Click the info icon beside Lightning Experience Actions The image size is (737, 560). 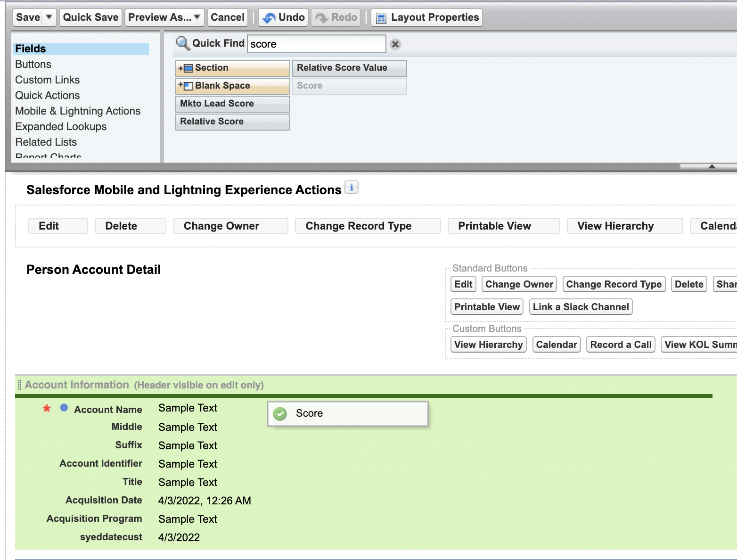[x=352, y=188]
